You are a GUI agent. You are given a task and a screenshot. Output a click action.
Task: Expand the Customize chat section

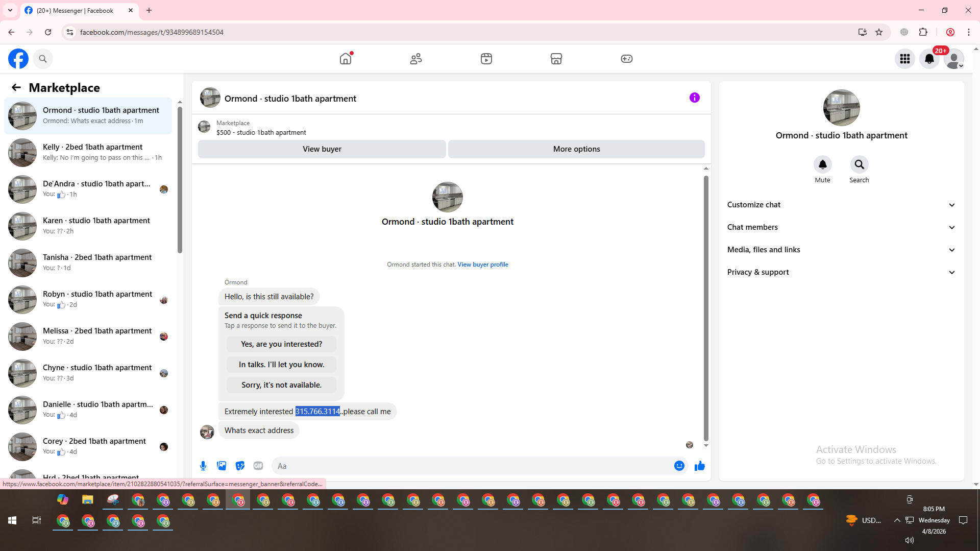tap(841, 205)
